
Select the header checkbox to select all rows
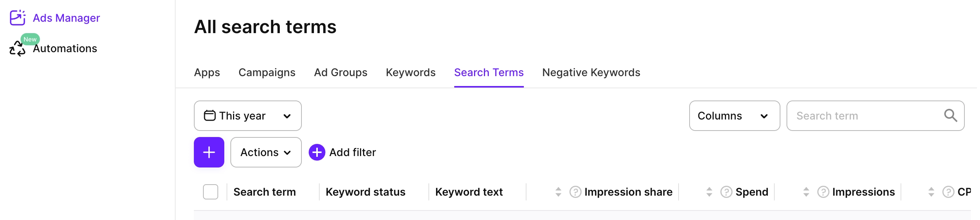point(210,192)
